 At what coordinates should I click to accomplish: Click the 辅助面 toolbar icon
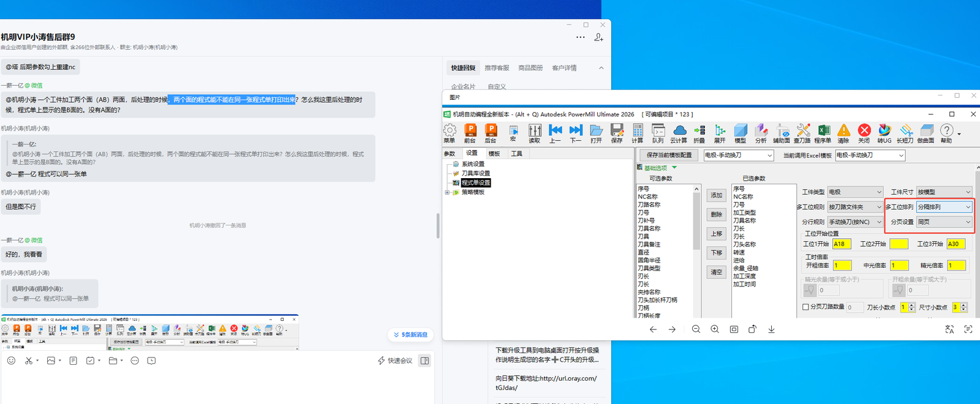(782, 133)
